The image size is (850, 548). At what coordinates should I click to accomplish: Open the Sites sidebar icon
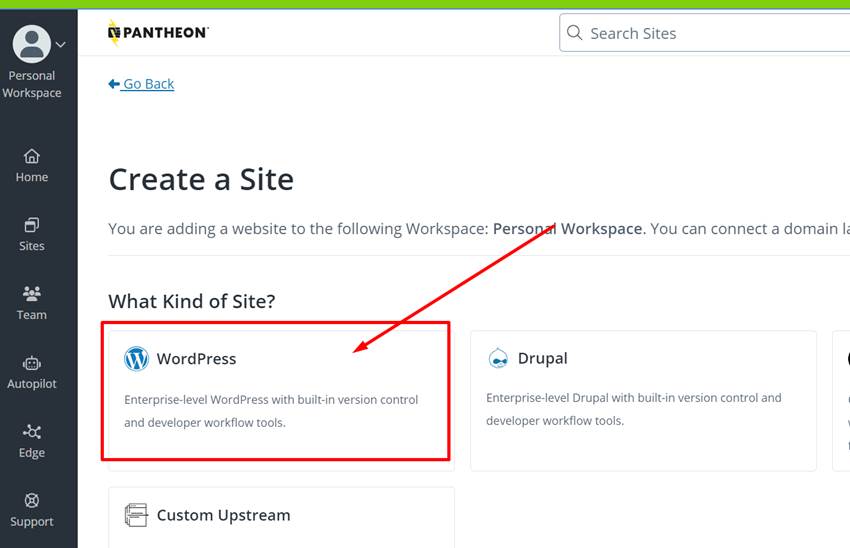point(32,225)
